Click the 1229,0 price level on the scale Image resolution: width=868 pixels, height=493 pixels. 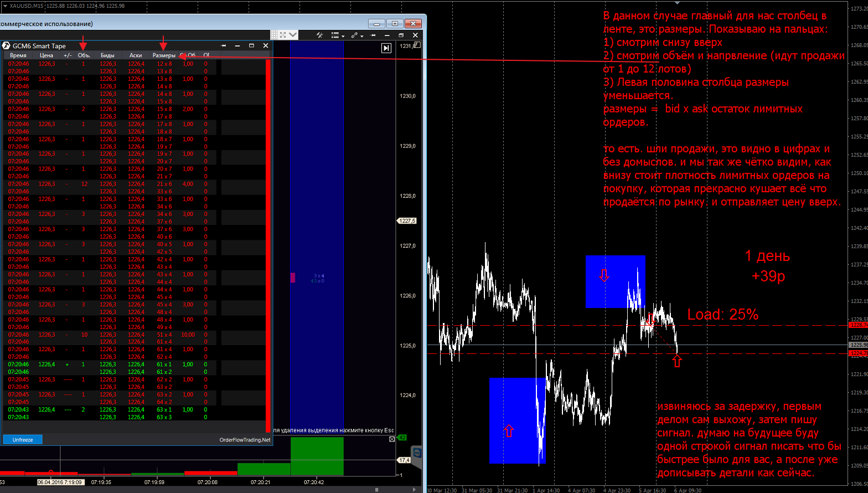point(407,146)
